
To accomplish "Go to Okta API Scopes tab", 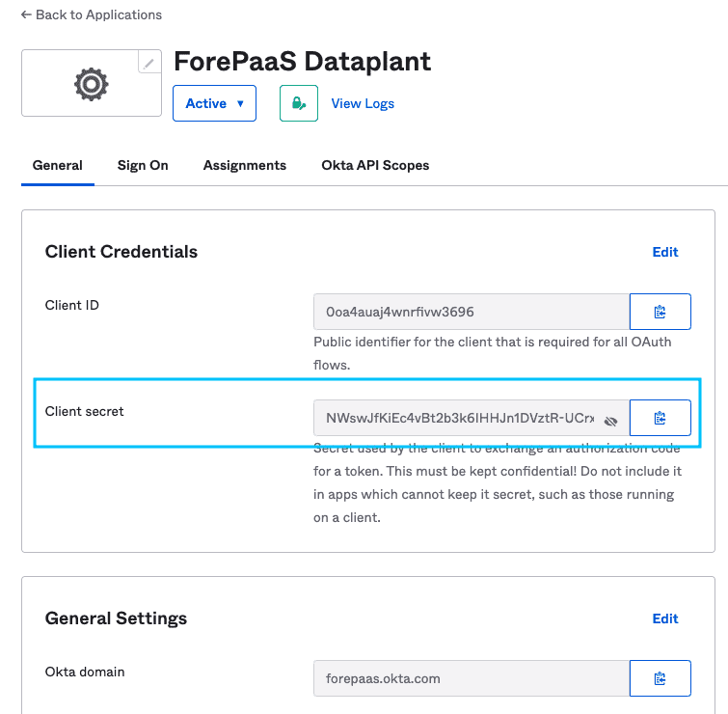I will (x=375, y=165).
